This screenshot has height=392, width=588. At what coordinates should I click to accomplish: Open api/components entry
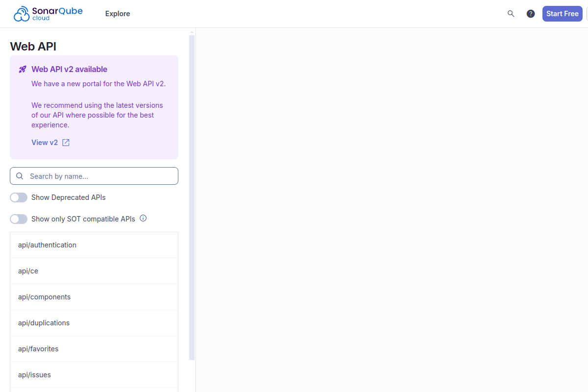pyautogui.click(x=94, y=297)
